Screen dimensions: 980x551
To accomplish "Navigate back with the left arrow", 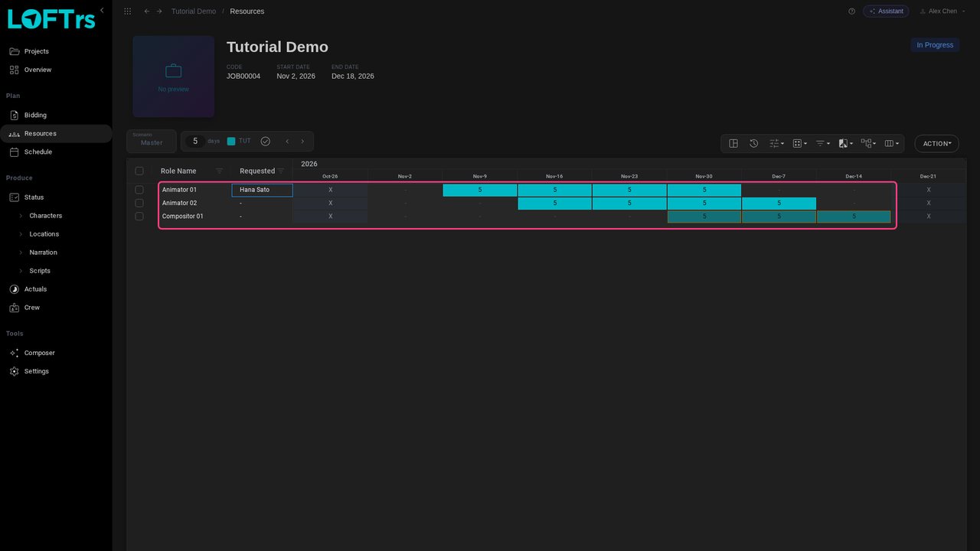I will (147, 11).
